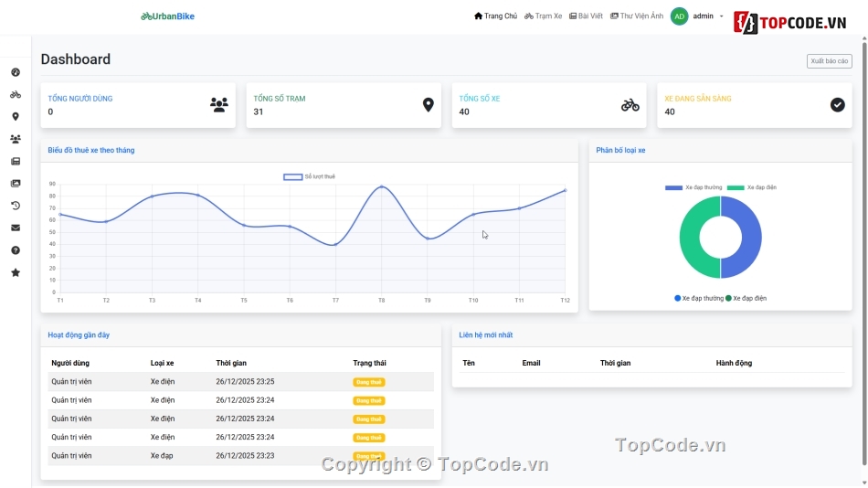Viewport: 868px width, 488px height.
Task: Click the Xuất báo cáo button
Action: [x=830, y=61]
